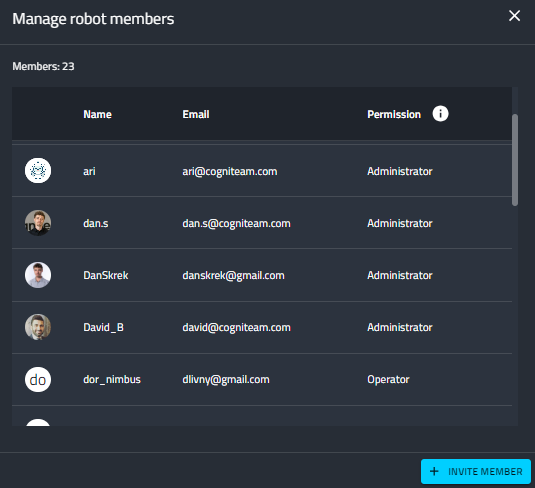This screenshot has width=535, height=488.
Task: Click the Permission column header
Action: (x=394, y=114)
